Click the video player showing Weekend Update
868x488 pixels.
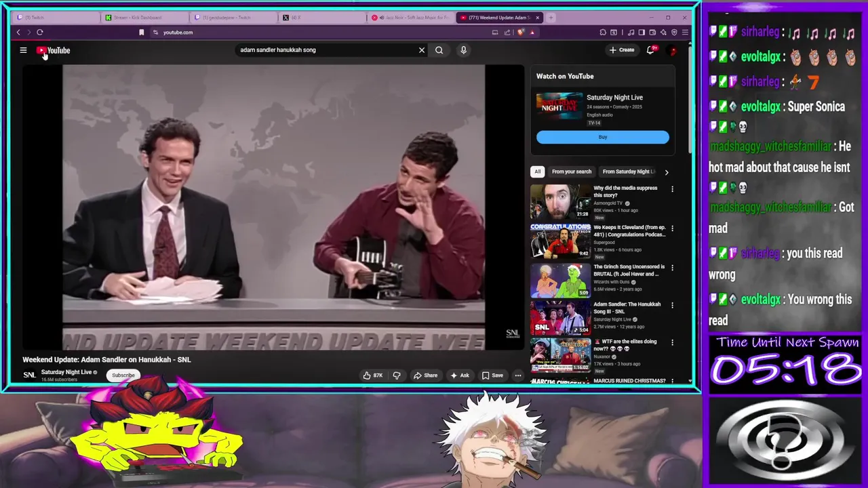274,207
